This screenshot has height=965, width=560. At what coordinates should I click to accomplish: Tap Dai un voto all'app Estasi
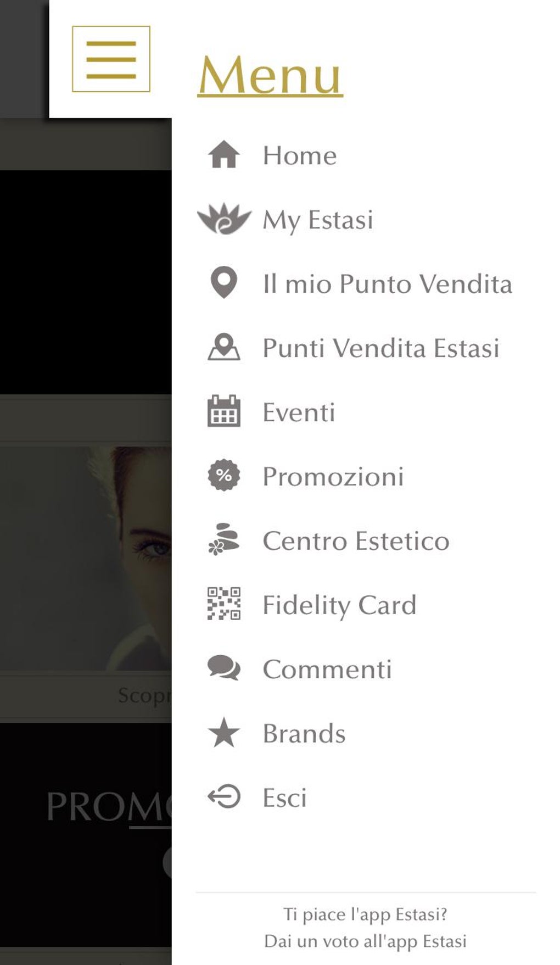pyautogui.click(x=365, y=941)
